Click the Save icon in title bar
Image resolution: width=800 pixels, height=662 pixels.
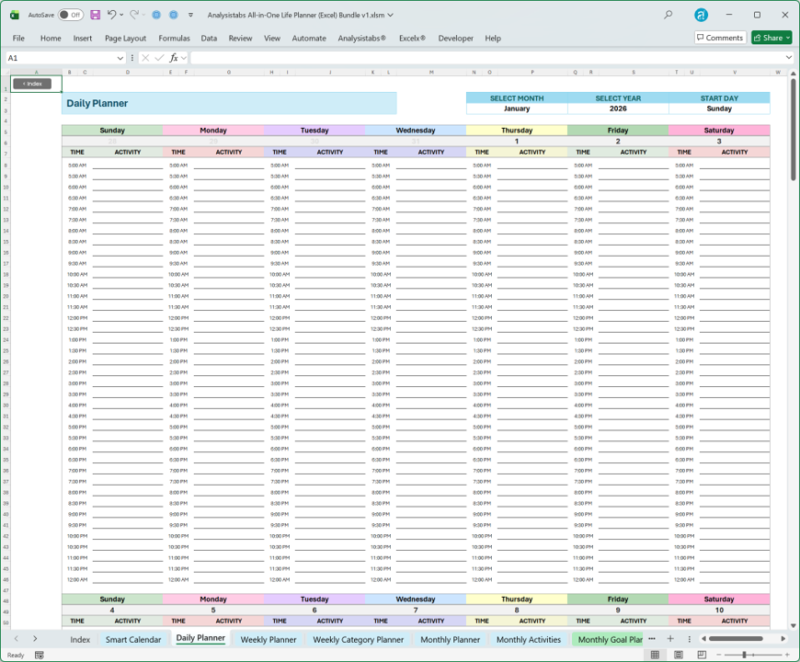pos(95,15)
